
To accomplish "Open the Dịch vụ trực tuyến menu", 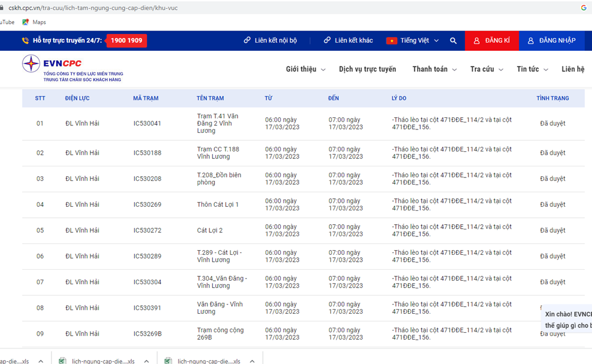I will pos(367,69).
